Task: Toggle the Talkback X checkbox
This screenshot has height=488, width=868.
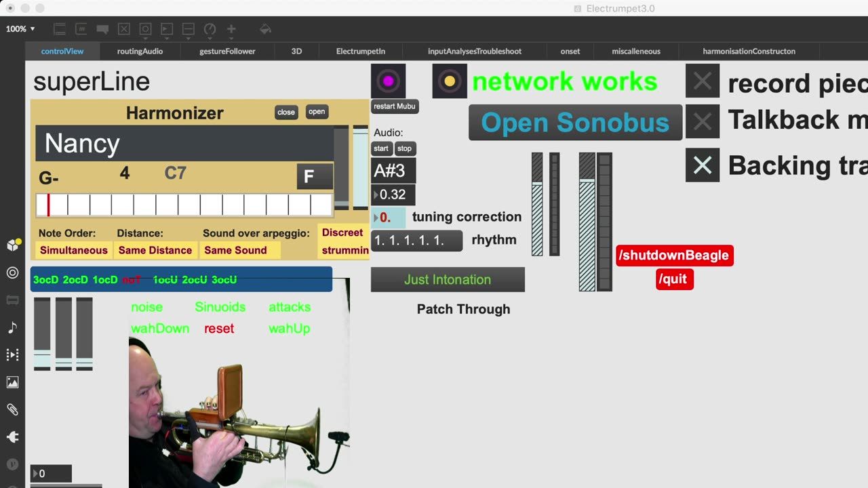Action: (x=703, y=122)
